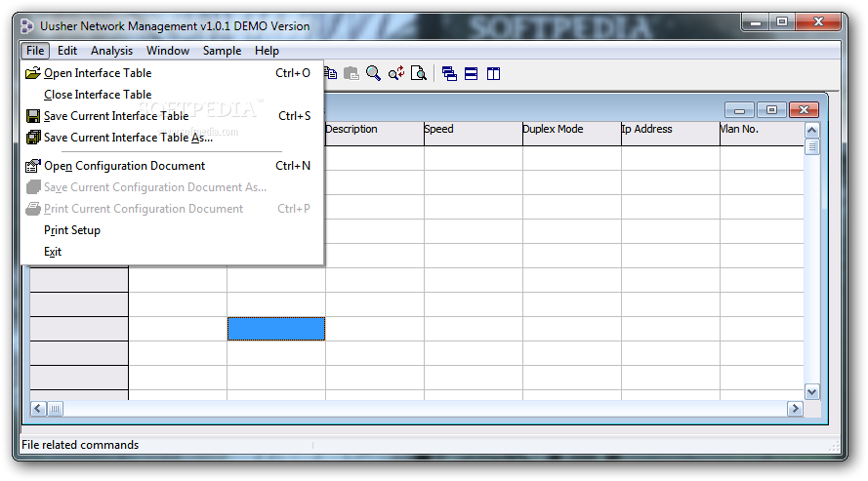The width and height of the screenshot is (868, 481).
Task: Tile windows horizontally via toolbar icon
Action: click(x=471, y=73)
